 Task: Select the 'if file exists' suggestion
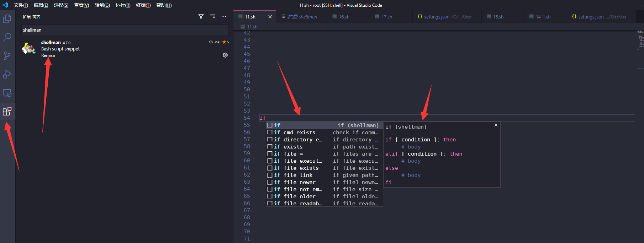click(324, 168)
